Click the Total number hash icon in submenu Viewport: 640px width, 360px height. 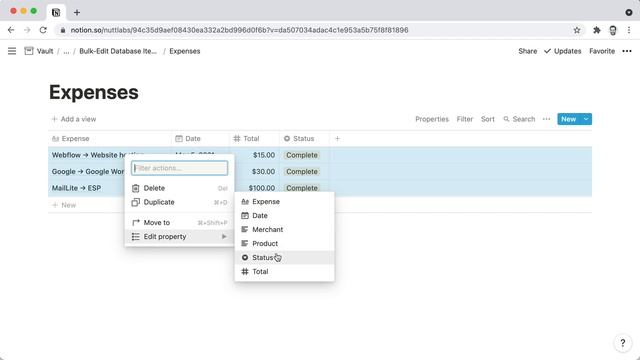point(245,271)
